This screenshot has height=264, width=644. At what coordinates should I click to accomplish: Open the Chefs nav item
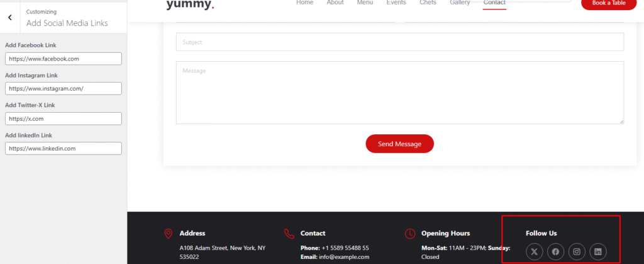click(x=428, y=3)
